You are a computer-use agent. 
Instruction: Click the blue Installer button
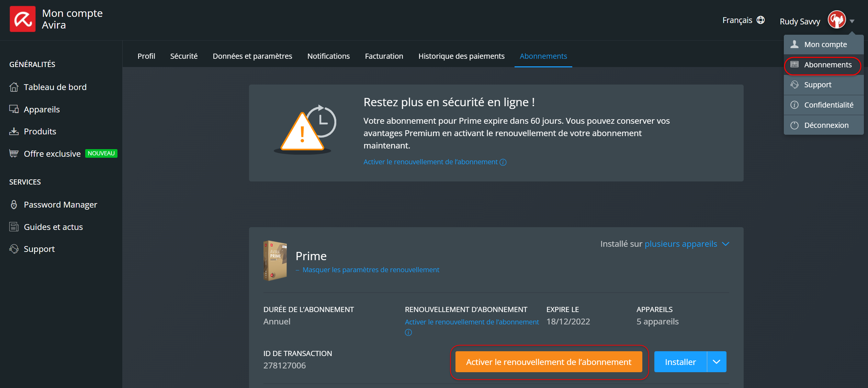[680, 362]
